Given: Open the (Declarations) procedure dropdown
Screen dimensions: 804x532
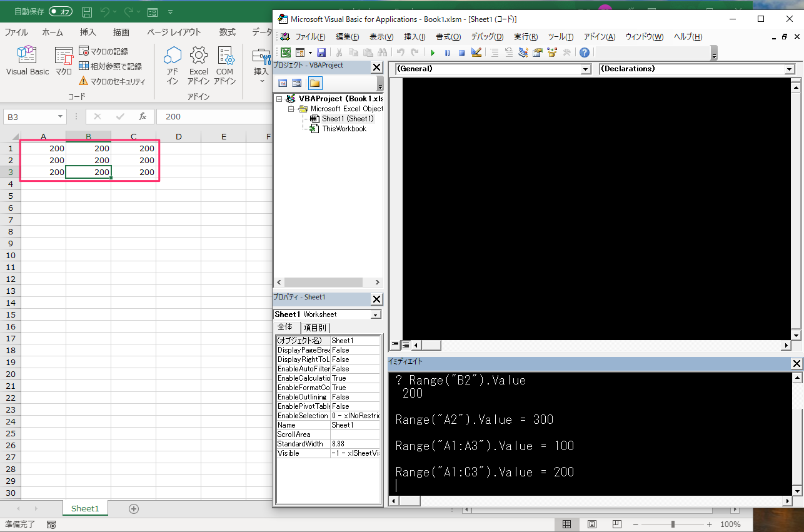Looking at the screenshot, I should coord(789,69).
